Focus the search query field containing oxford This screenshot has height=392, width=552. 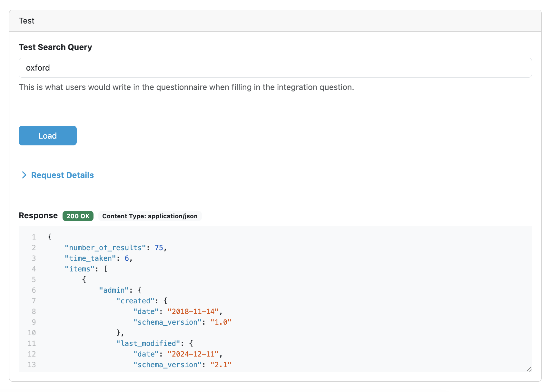(275, 68)
